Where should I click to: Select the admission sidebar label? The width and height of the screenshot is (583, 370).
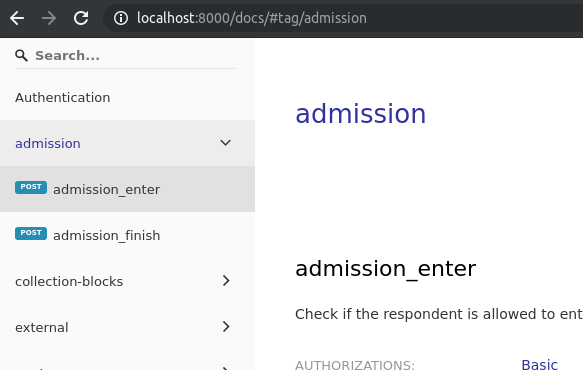[48, 144]
